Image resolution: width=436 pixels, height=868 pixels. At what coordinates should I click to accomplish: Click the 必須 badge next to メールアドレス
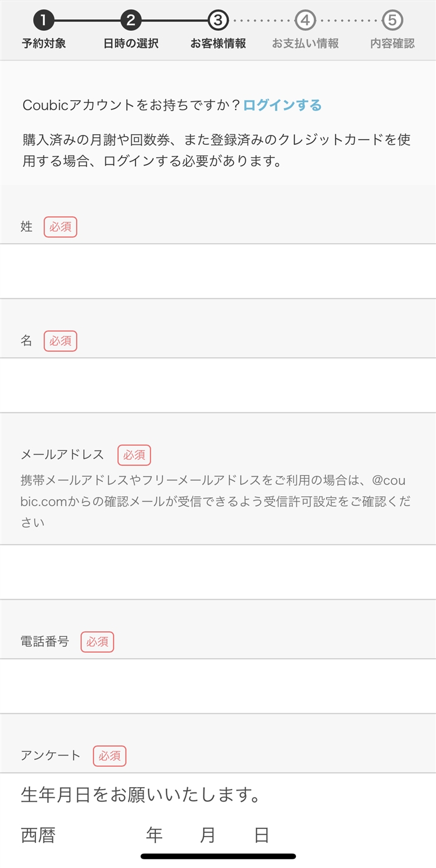(x=134, y=455)
